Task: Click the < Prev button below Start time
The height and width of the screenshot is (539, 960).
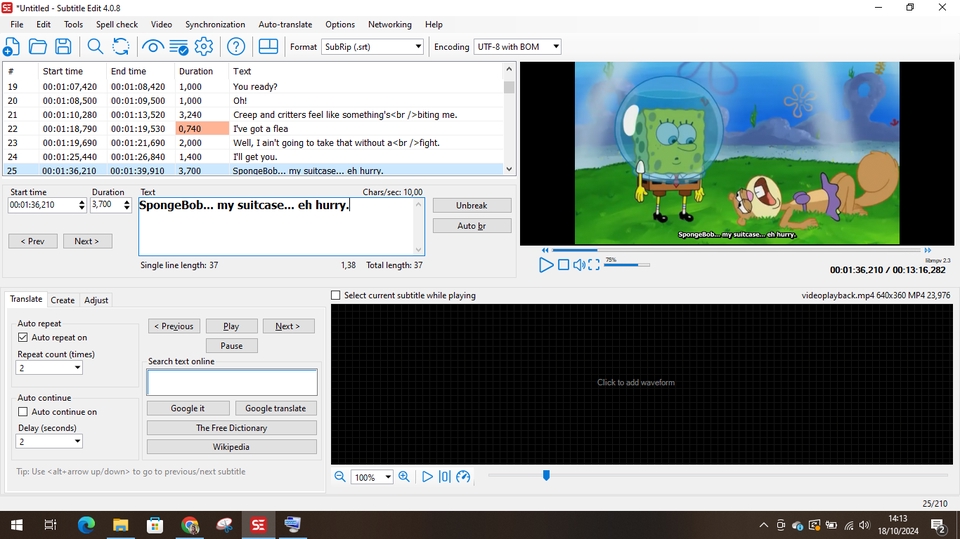Action: (x=33, y=241)
